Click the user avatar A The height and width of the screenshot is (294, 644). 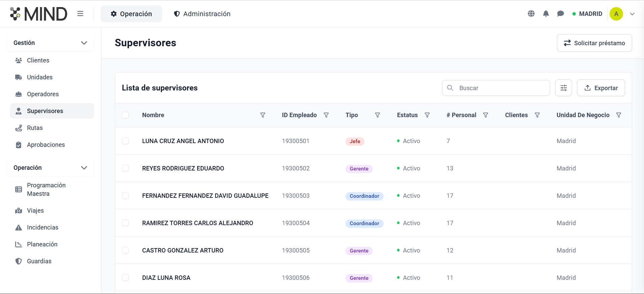coord(616,14)
